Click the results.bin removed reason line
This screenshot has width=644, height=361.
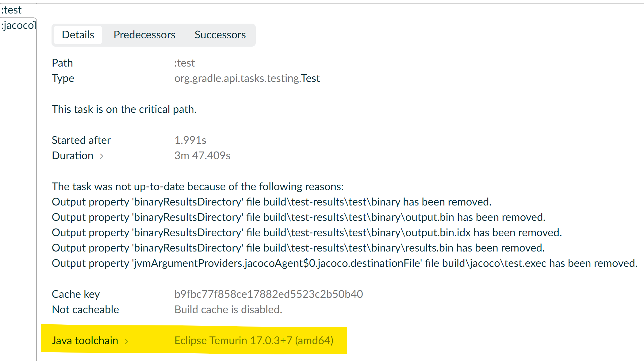click(x=298, y=248)
